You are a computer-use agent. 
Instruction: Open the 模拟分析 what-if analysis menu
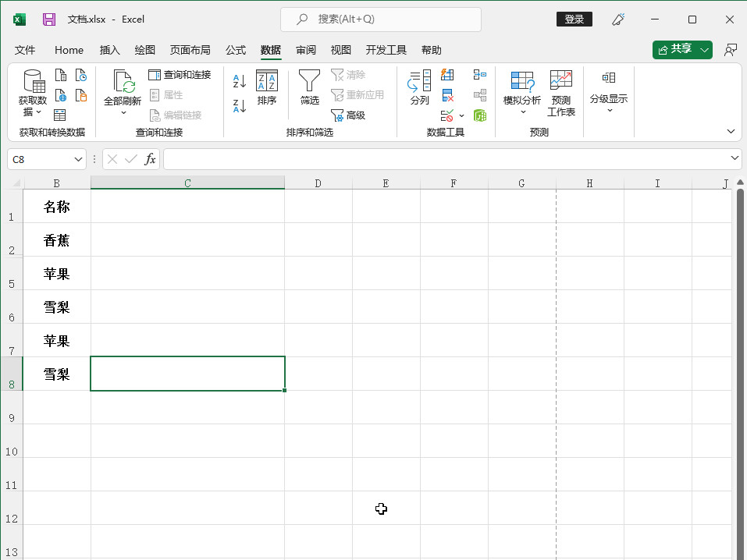point(522,93)
